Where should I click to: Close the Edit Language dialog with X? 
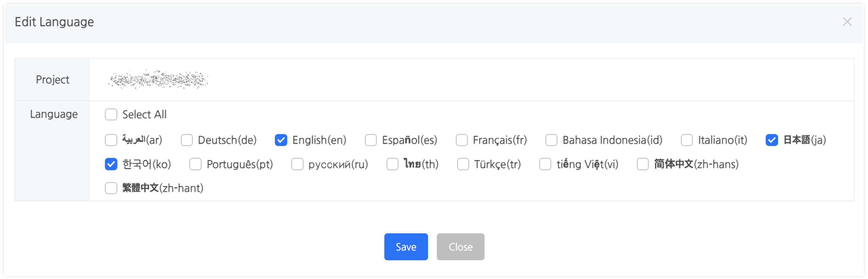pyautogui.click(x=847, y=22)
